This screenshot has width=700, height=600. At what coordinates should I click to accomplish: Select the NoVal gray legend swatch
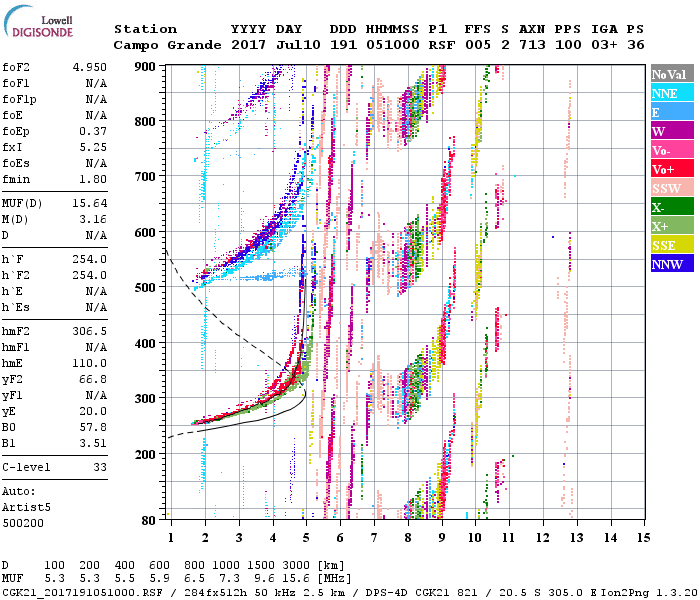point(672,74)
